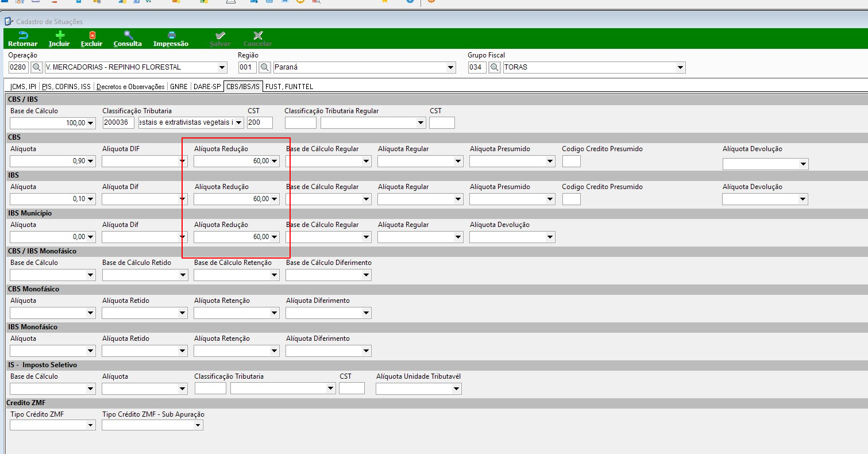Click the Classificação Tributária Regular code field
This screenshot has width=868, height=454.
click(x=300, y=123)
